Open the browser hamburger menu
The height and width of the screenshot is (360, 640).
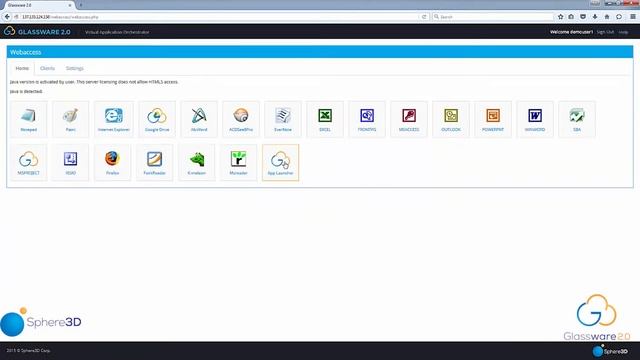[x=633, y=17]
